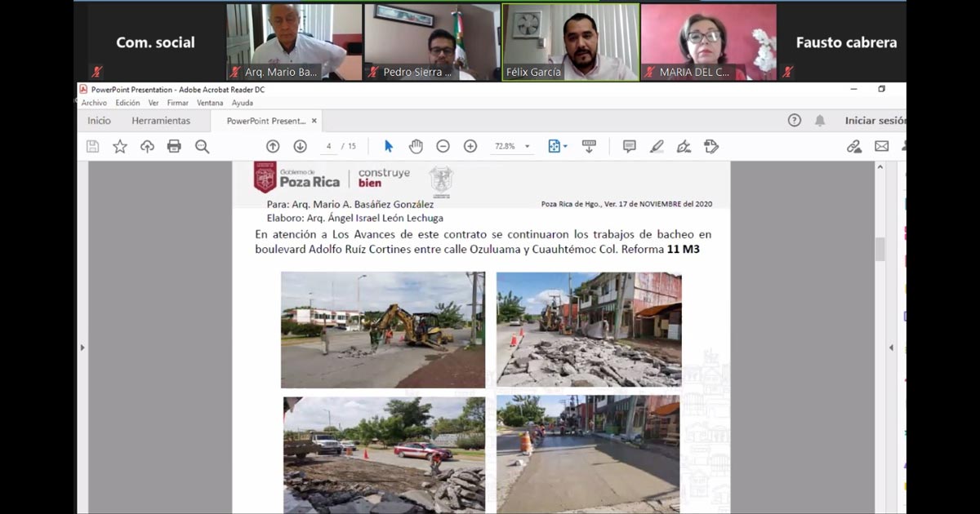Send the file by email envelope icon

coord(881,146)
